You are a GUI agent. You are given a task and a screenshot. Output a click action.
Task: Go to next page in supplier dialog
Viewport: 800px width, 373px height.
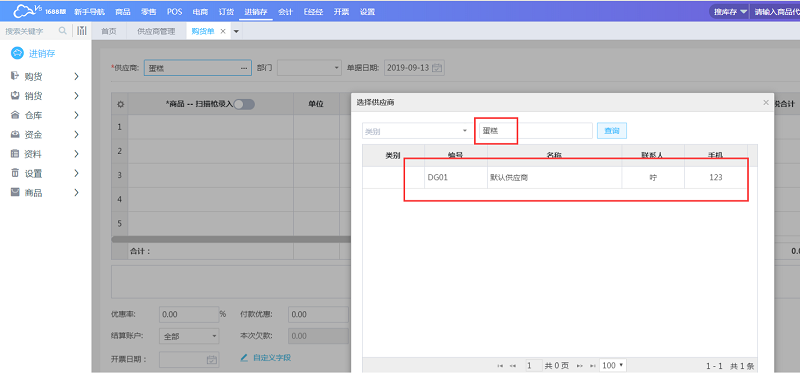pos(579,365)
